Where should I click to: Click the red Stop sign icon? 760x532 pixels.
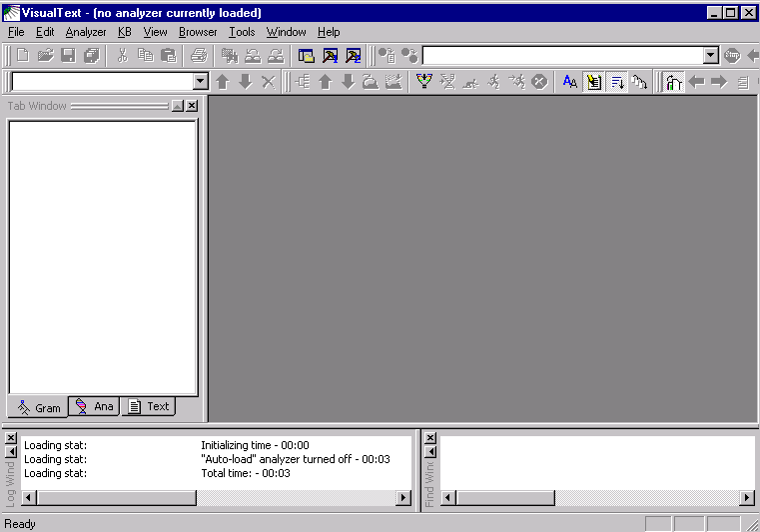(732, 56)
